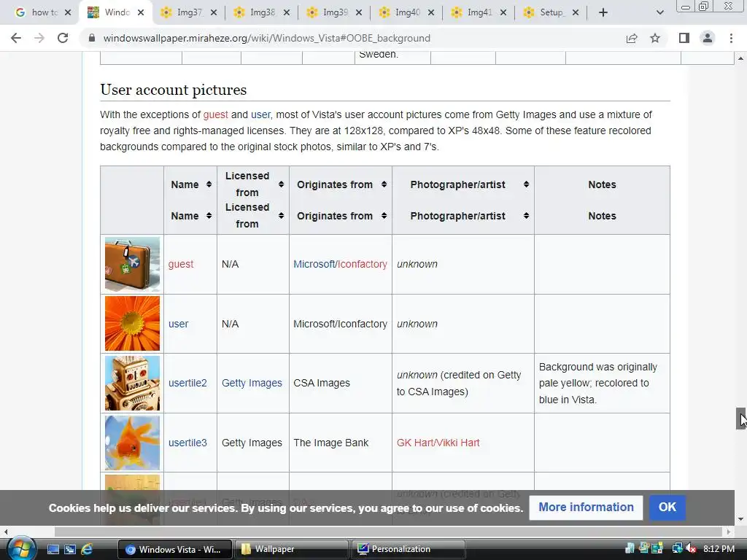747x560 pixels.
Task: Click the vertical scrollbar down arrow
Action: [x=741, y=518]
